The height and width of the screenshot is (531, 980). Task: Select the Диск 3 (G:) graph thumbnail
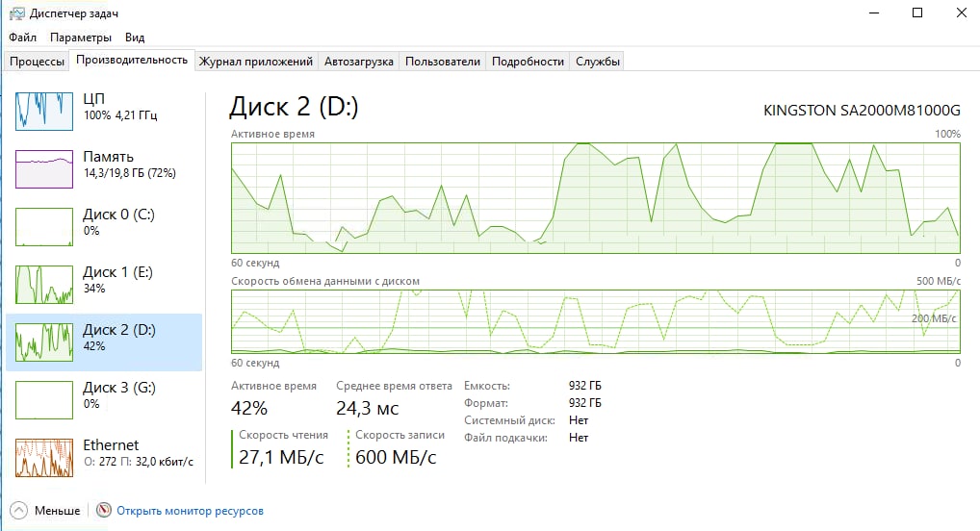[43, 400]
